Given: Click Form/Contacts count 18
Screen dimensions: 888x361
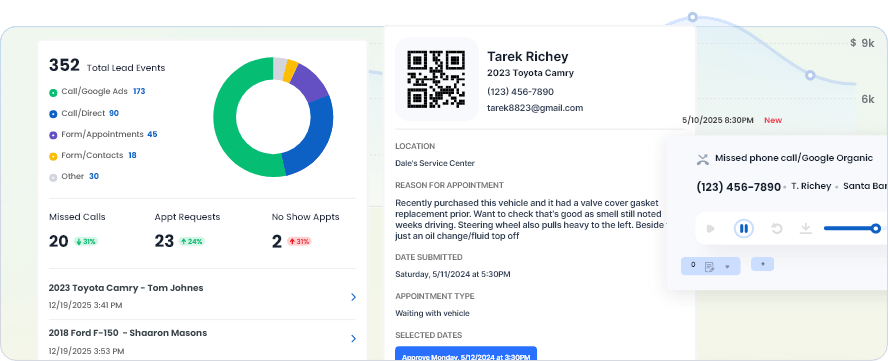Looking at the screenshot, I should pos(132,155).
